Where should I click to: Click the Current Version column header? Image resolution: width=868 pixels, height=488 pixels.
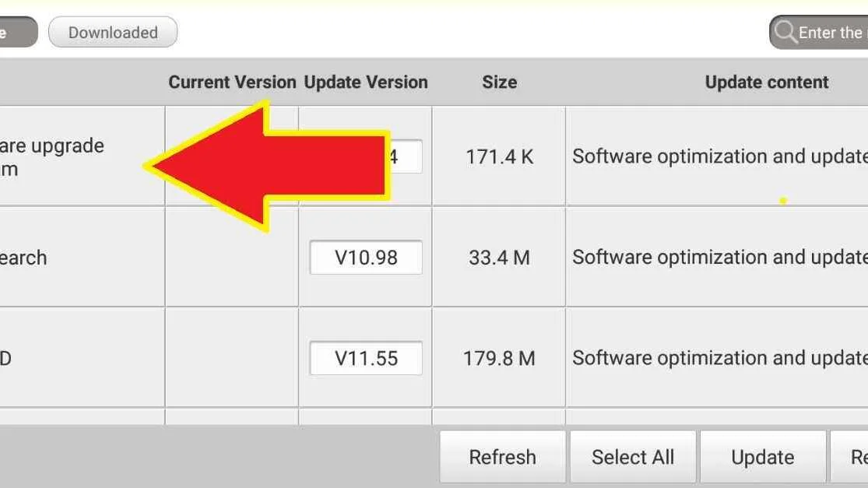coord(232,82)
